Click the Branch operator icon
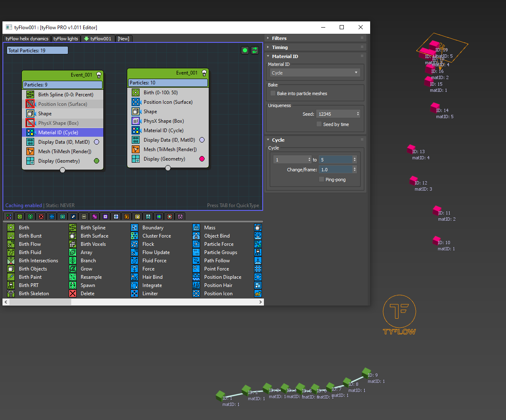Viewport: 506px width, 420px height. [x=73, y=261]
